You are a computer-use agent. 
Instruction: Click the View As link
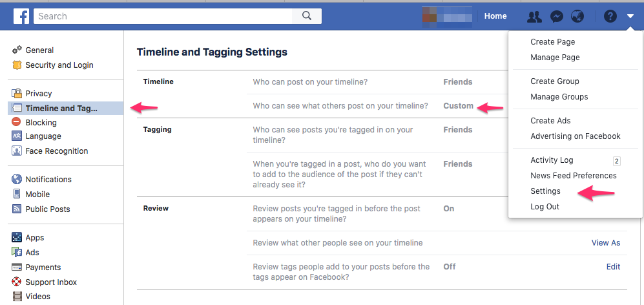point(605,243)
